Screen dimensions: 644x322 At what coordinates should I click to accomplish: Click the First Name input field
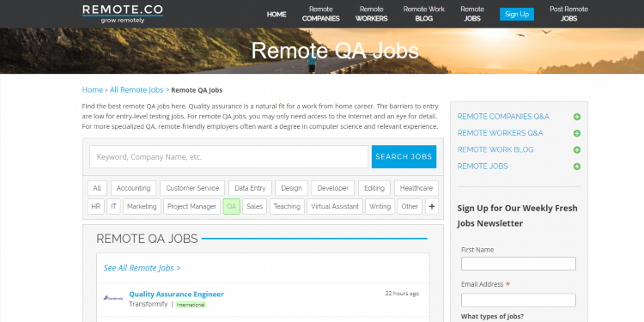click(x=519, y=264)
